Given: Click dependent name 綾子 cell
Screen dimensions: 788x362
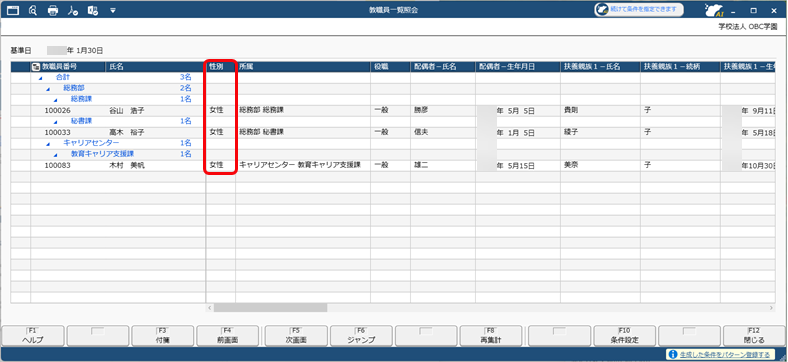Looking at the screenshot, I should 600,132.
